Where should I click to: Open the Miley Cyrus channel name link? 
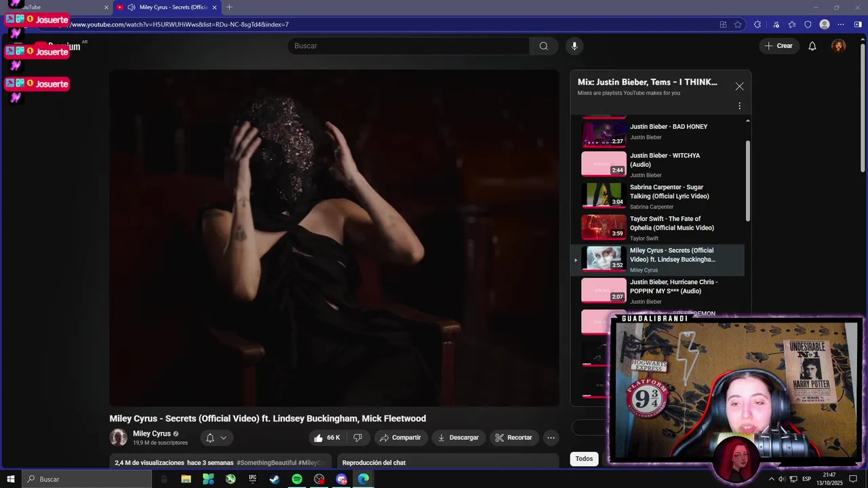pos(152,434)
